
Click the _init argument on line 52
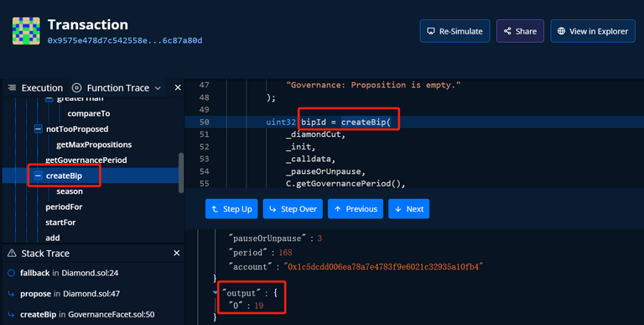click(x=301, y=146)
